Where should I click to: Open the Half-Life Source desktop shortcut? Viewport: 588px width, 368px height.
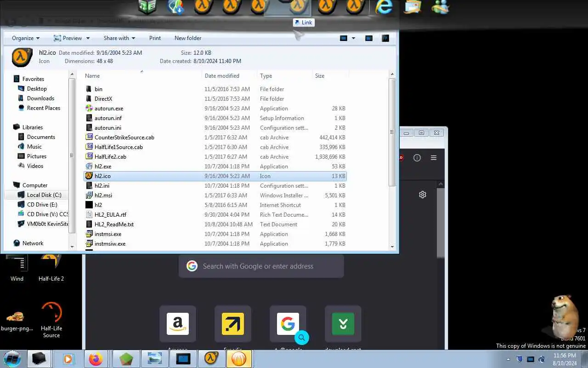tap(51, 320)
